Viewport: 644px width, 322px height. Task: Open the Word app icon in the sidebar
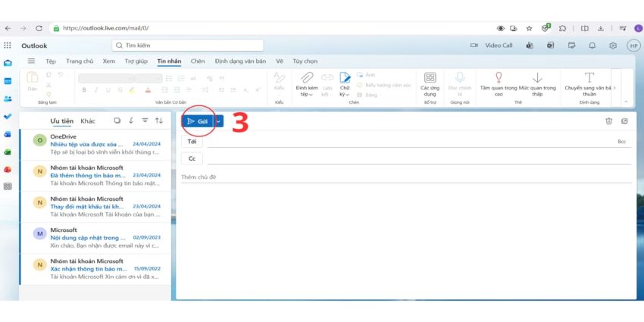pos(8,134)
